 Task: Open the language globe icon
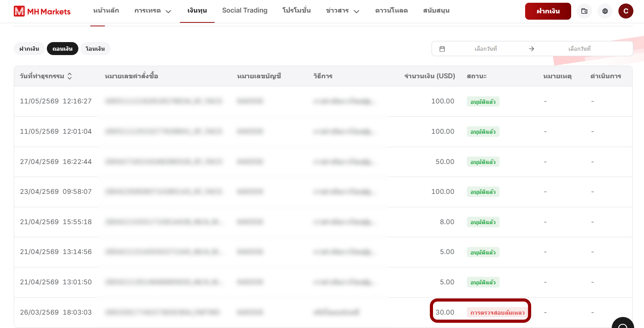coord(605,11)
